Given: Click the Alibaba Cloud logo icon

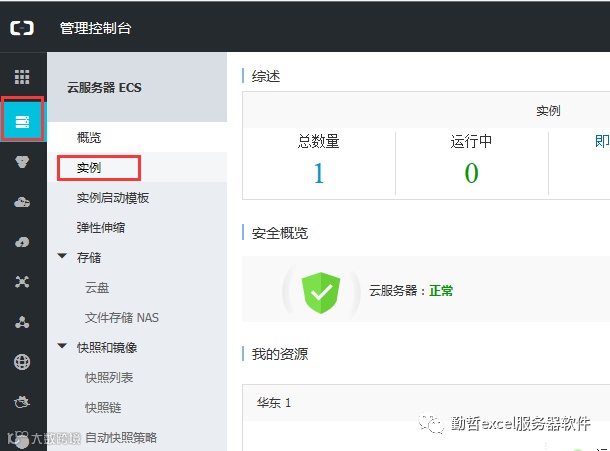Looking at the screenshot, I should [22, 28].
